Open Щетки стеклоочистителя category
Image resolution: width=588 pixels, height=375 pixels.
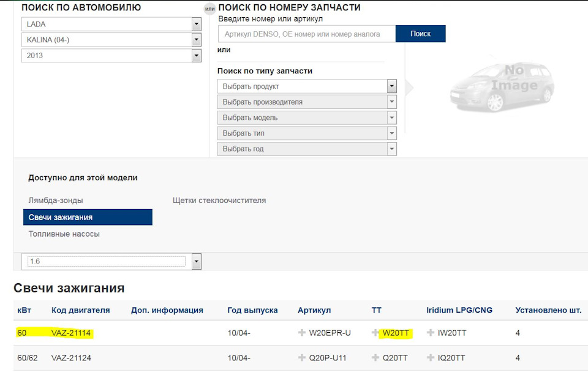[x=219, y=201]
